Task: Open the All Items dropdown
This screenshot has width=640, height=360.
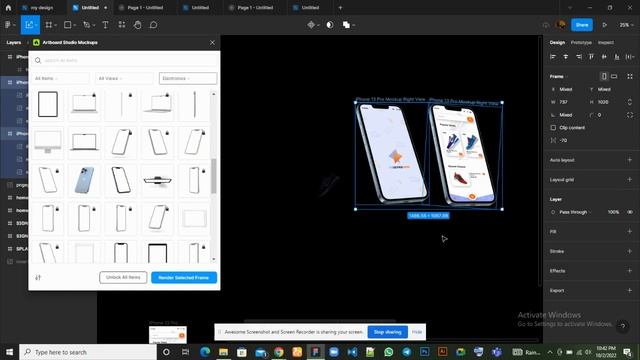Action: pyautogui.click(x=60, y=78)
